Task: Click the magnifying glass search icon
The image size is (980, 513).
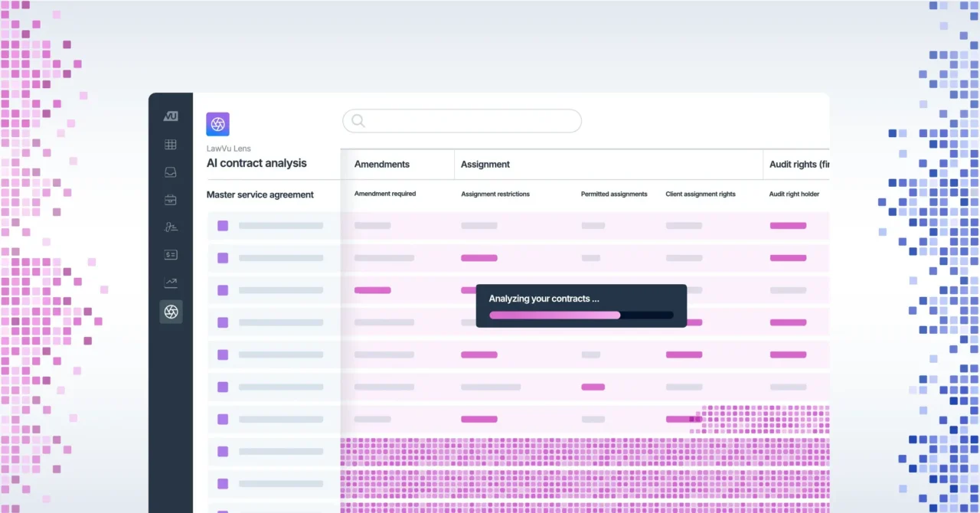Action: [x=358, y=121]
